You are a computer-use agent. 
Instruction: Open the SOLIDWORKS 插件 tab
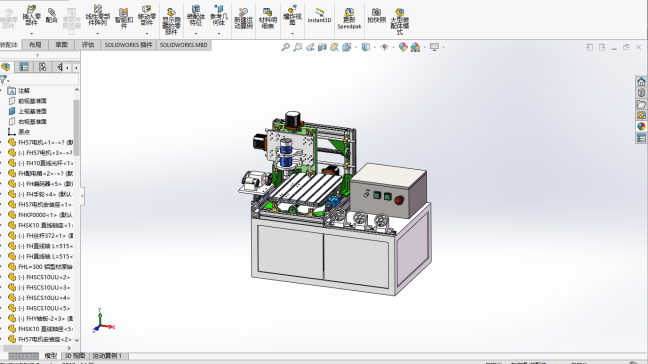(128, 45)
